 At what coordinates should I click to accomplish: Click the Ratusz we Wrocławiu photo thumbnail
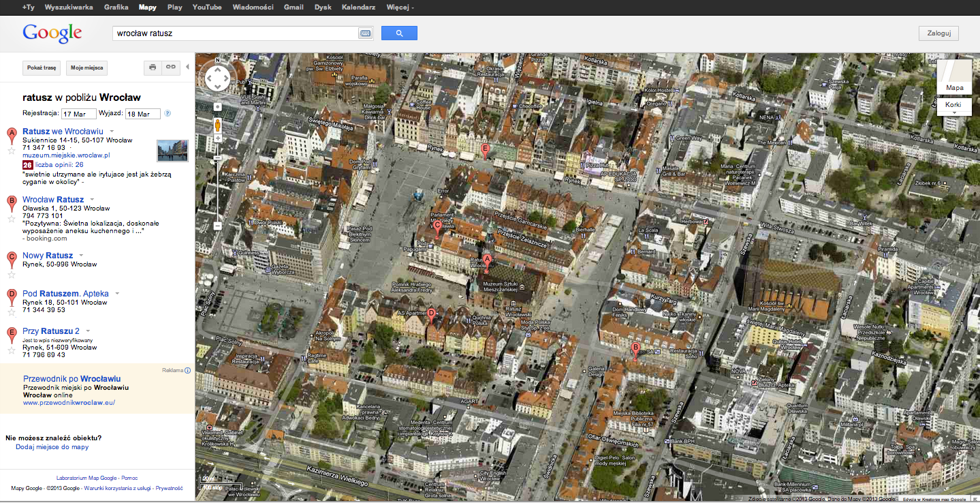[x=172, y=151]
